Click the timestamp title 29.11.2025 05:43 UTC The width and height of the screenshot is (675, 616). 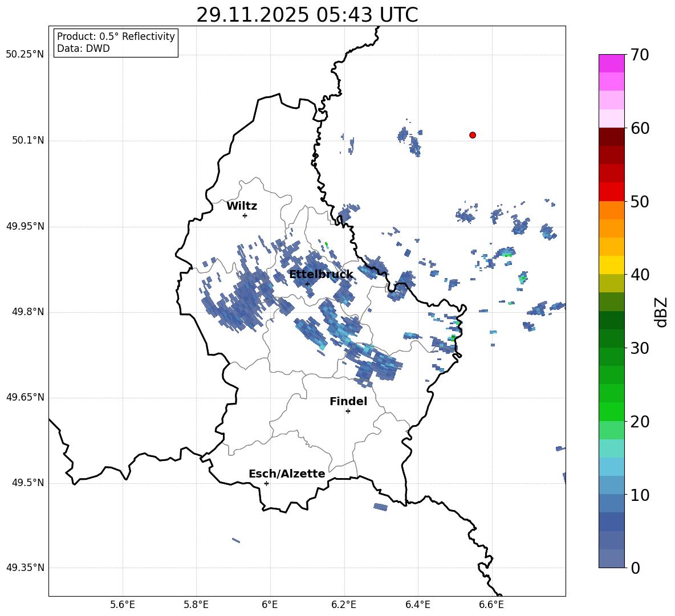[307, 15]
